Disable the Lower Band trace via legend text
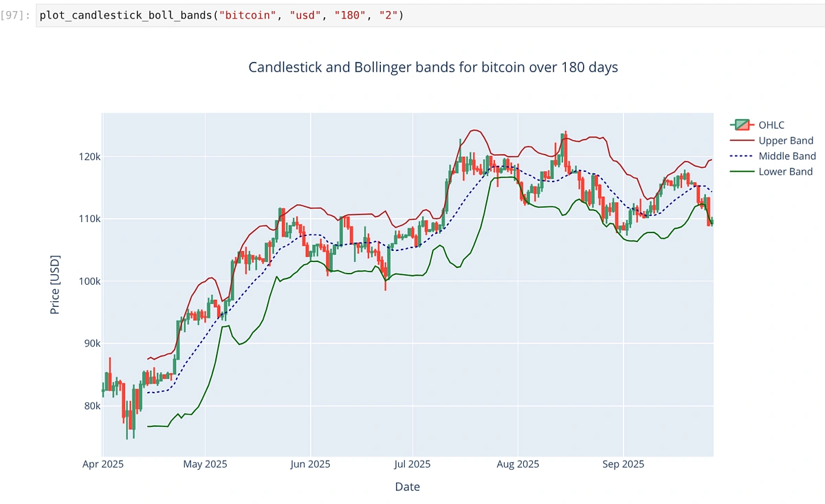This screenshot has width=825, height=504. 786,172
